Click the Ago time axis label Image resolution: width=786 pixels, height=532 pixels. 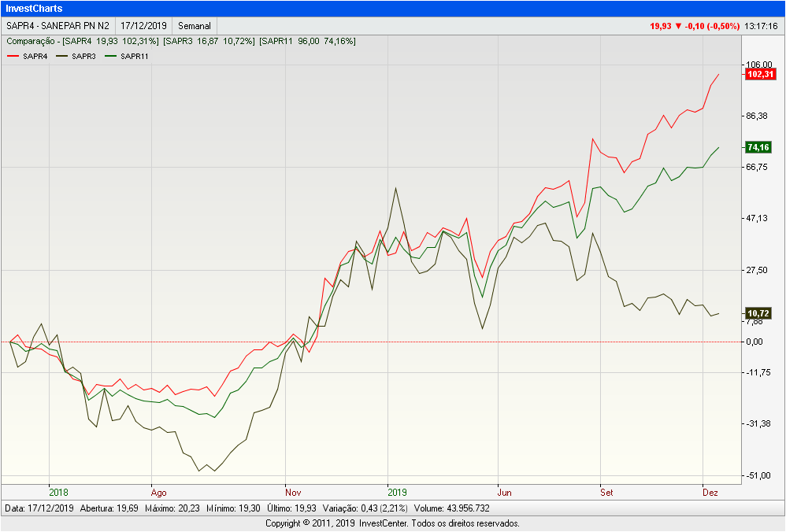pyautogui.click(x=158, y=493)
